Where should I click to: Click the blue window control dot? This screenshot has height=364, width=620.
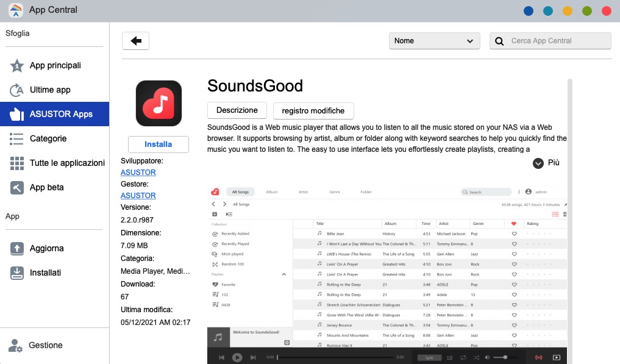pos(529,11)
